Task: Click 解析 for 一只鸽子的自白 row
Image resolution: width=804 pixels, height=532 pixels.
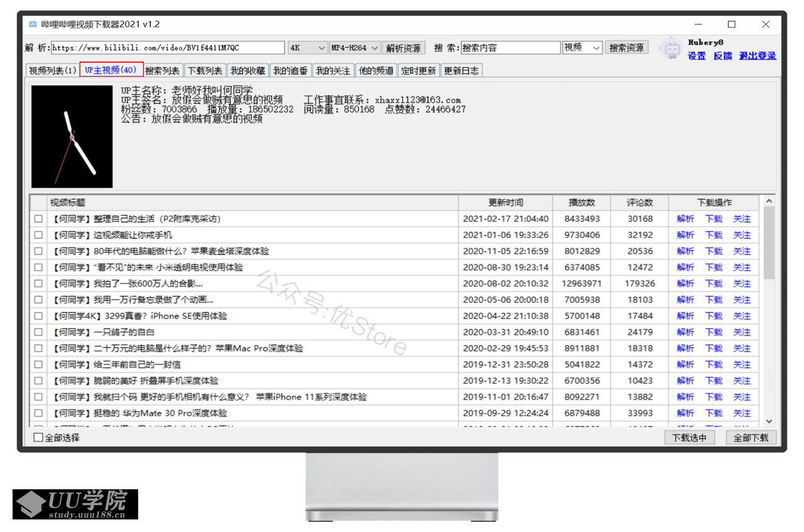Action: tap(686, 332)
